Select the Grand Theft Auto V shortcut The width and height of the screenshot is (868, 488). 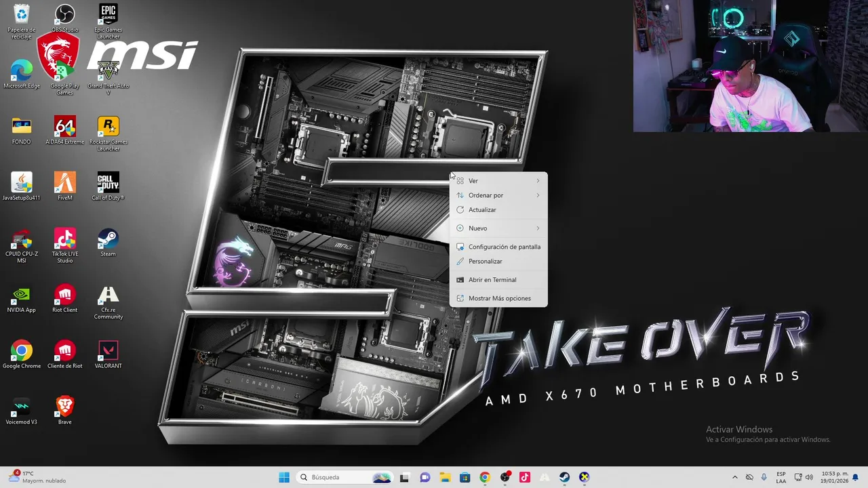[x=108, y=77]
